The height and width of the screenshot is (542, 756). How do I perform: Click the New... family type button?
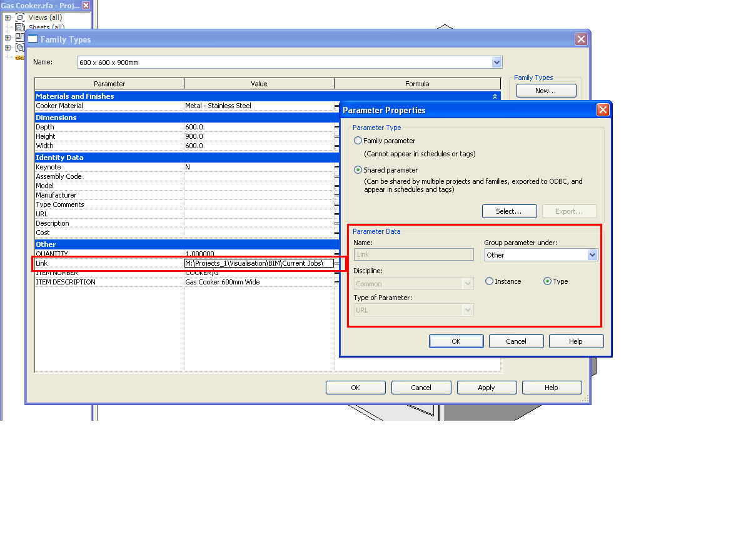[x=546, y=91]
